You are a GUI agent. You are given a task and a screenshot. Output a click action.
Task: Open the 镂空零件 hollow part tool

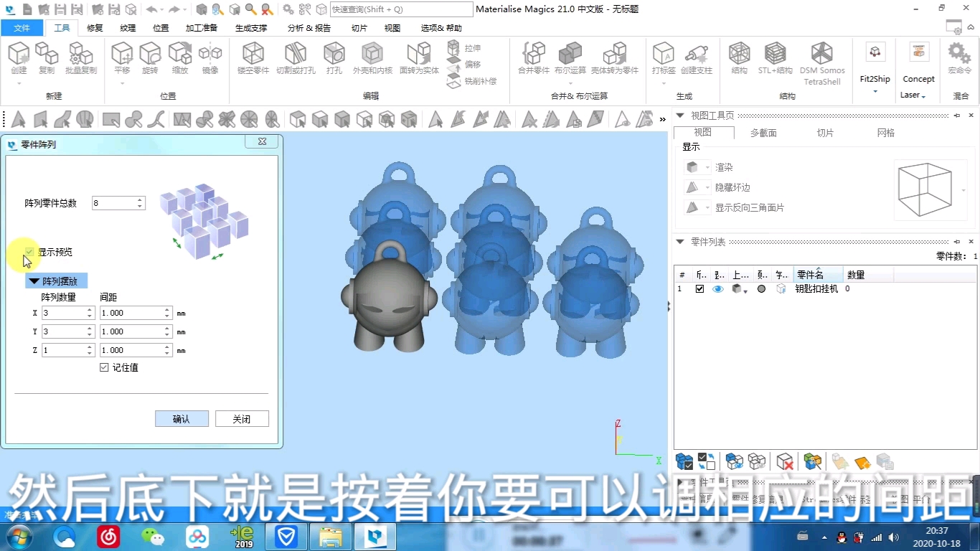pyautogui.click(x=253, y=58)
